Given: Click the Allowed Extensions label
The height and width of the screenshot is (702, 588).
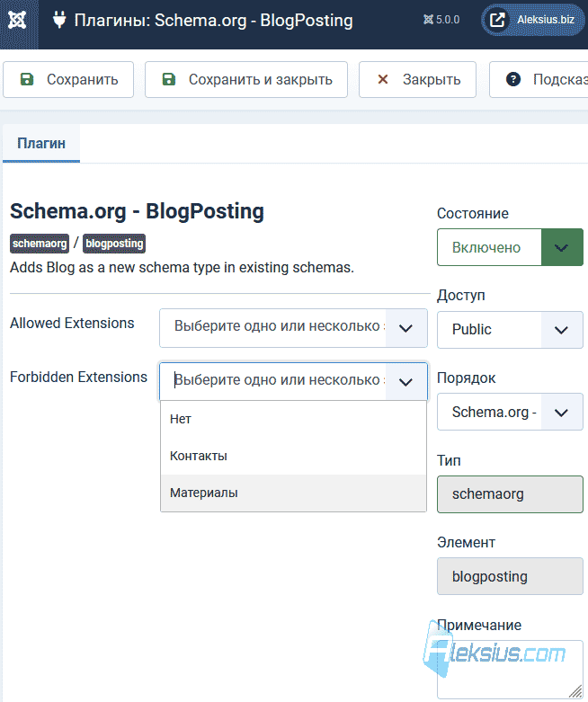Looking at the screenshot, I should [x=72, y=324].
